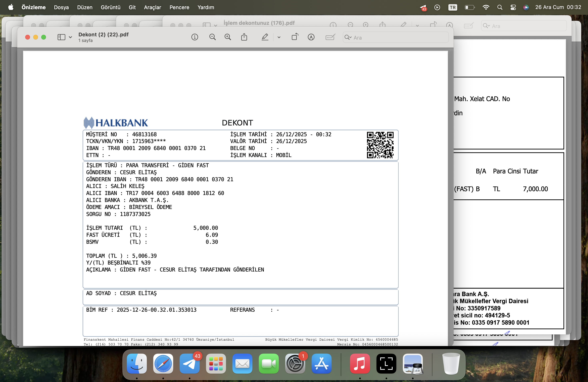Screen dimensions: 588x382
Task: Open FaceTime from the Dock
Action: tap(269, 364)
